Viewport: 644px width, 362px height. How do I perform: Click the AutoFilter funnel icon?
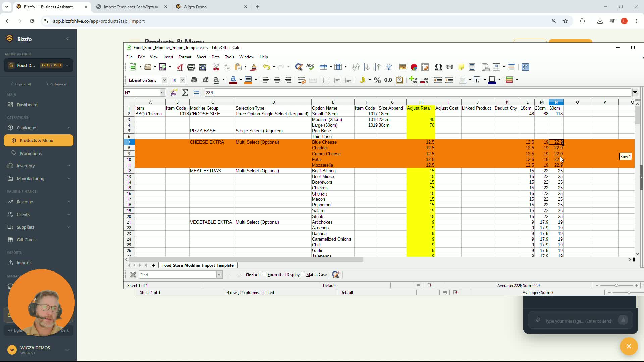(x=389, y=67)
